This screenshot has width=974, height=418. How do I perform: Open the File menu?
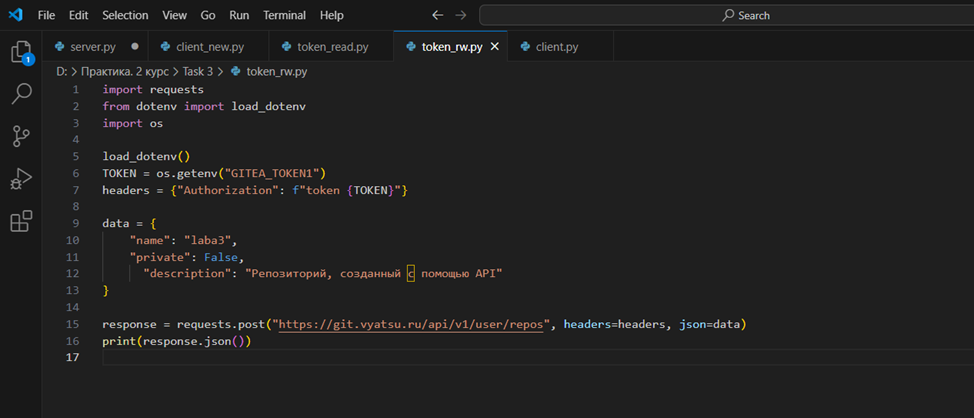[x=46, y=15]
